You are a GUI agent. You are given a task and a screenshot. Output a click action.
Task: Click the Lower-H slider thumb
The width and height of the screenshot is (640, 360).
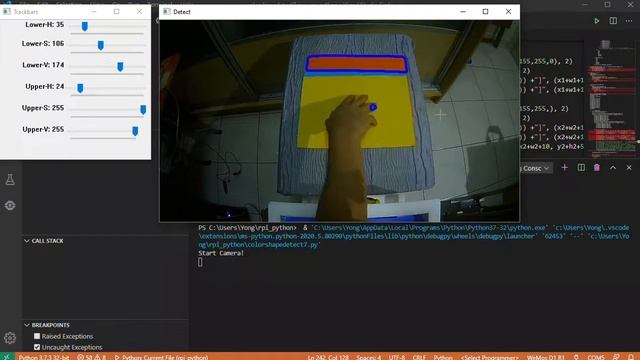point(84,27)
